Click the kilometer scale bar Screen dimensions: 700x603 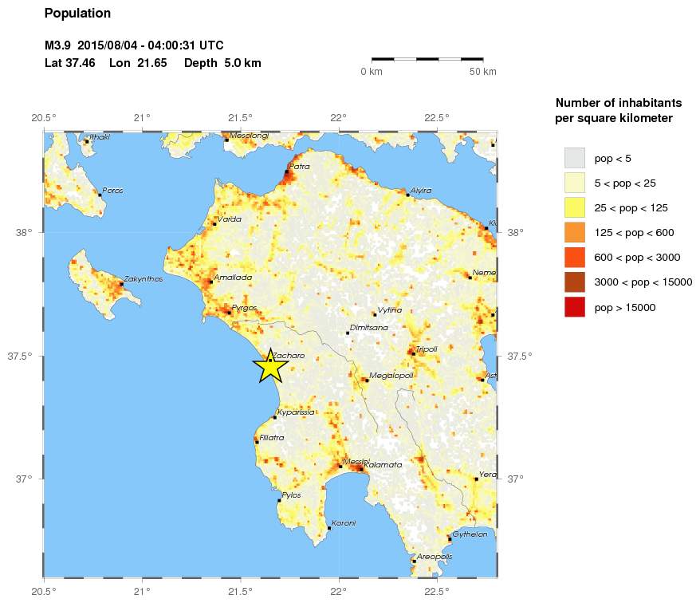tap(427, 59)
